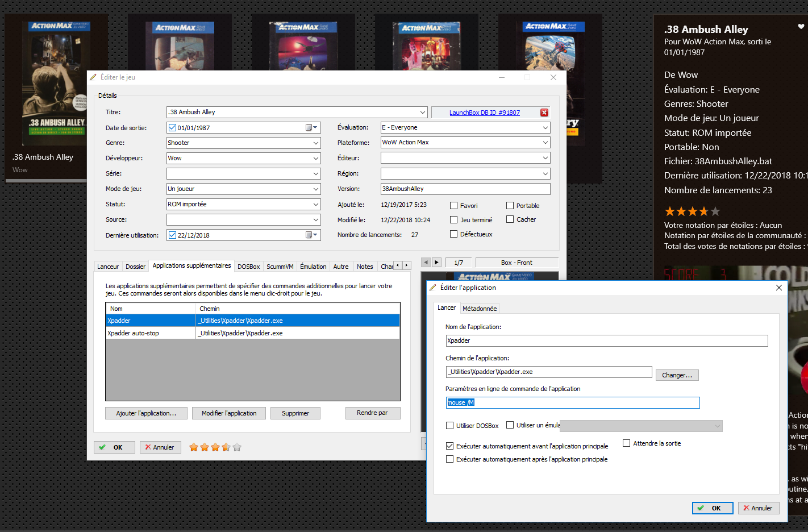Open the release date calendar picker icon
Image resolution: width=808 pixels, height=532 pixels.
pos(312,128)
